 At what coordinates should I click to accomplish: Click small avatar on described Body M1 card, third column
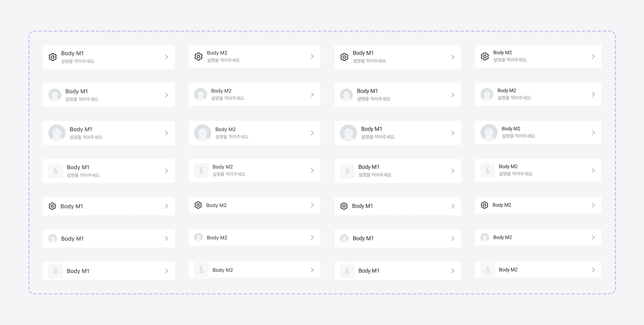[x=346, y=95]
